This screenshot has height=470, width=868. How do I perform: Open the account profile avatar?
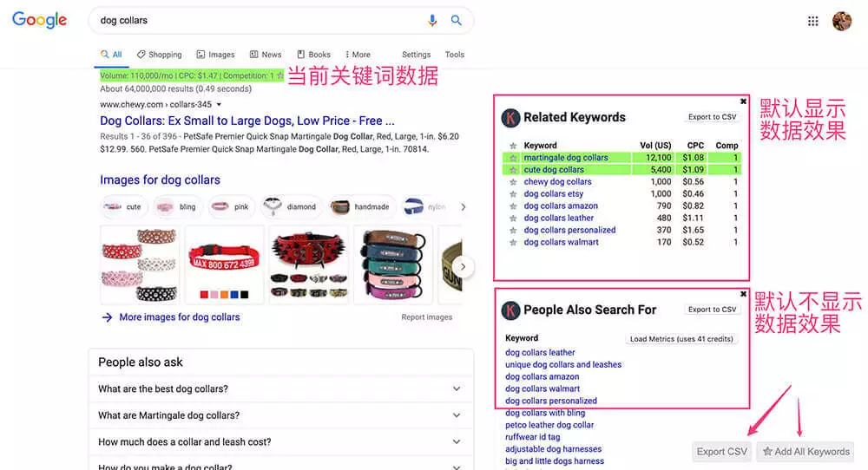point(842,21)
